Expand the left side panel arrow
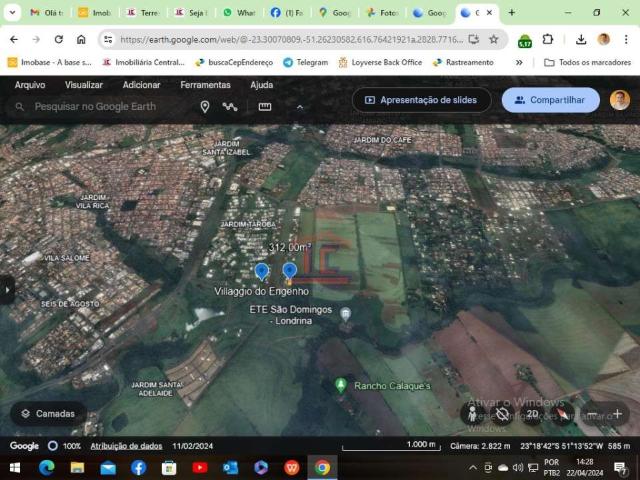 tap(7, 290)
